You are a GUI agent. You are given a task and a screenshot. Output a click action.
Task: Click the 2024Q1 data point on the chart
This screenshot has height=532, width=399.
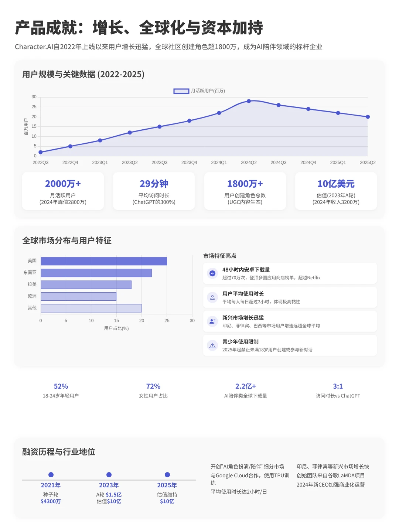coord(219,113)
